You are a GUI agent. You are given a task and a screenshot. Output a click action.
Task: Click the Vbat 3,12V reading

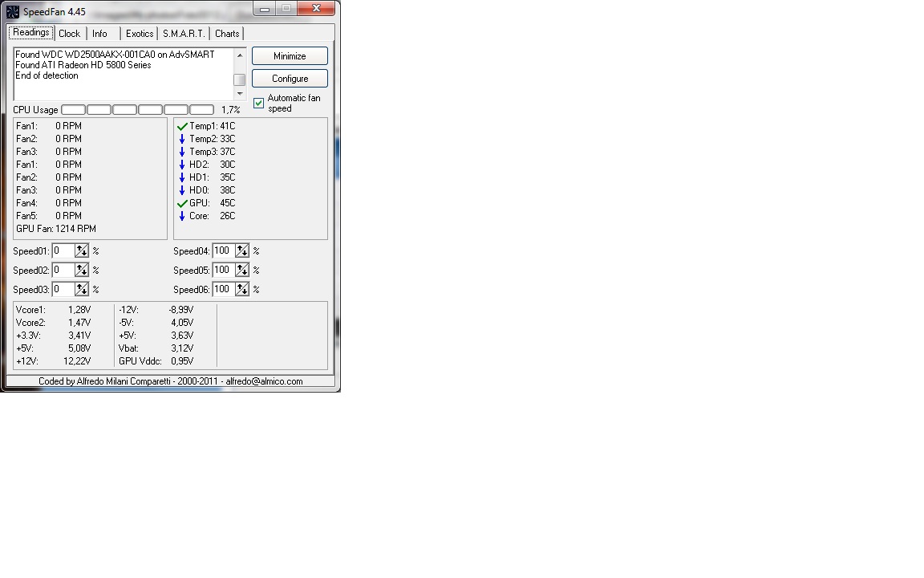[x=156, y=348]
